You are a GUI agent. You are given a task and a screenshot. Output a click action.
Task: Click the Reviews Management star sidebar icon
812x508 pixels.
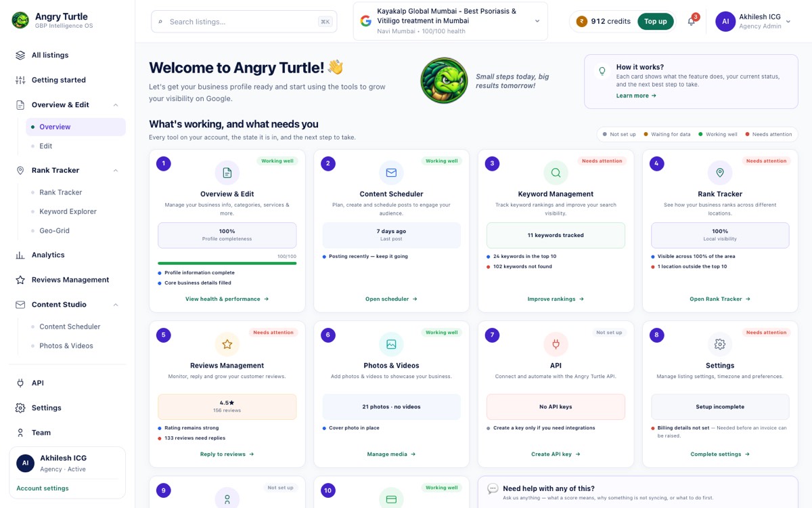tap(20, 280)
